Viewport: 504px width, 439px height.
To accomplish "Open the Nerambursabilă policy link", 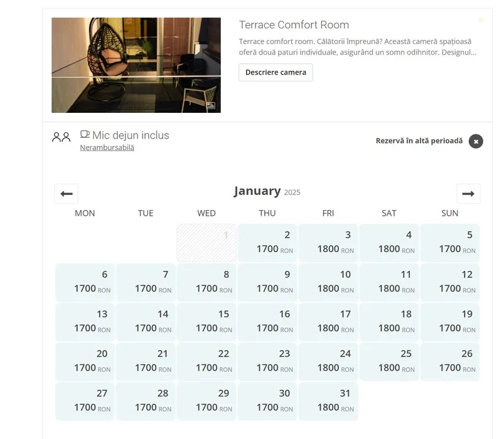I will click(107, 147).
